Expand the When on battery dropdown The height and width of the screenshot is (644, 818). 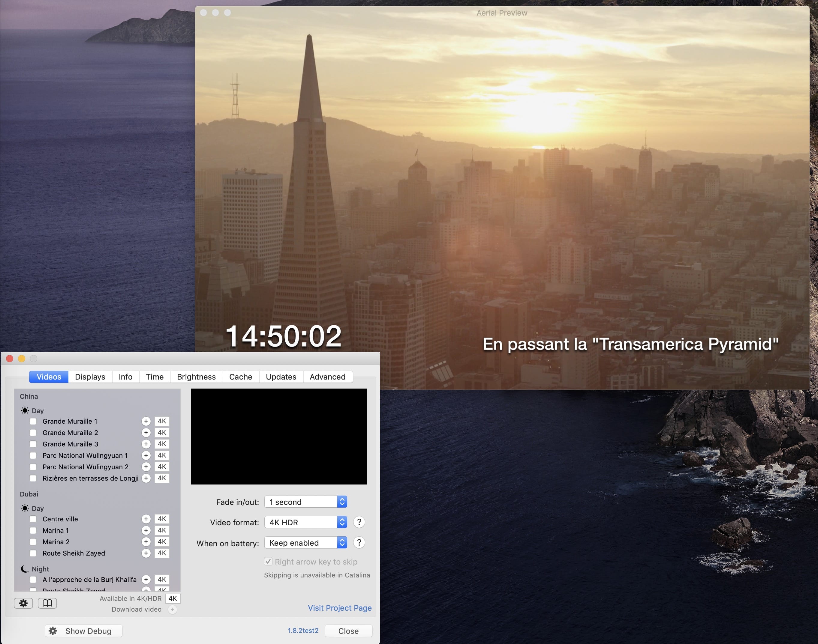[305, 543]
